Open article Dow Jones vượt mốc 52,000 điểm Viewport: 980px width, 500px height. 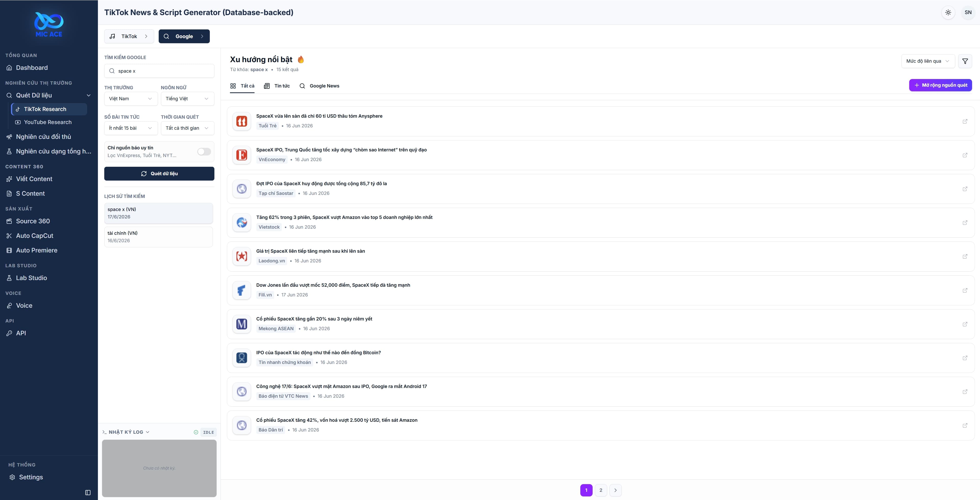333,285
